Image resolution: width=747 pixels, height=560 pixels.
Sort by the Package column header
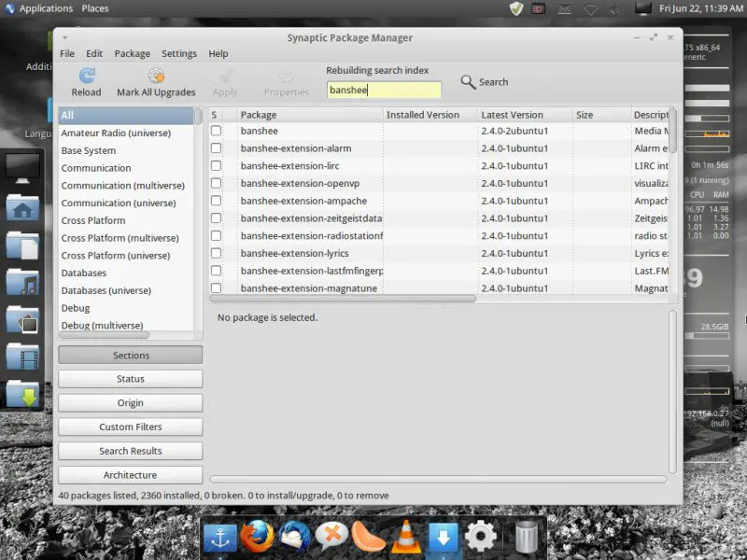[x=311, y=115]
